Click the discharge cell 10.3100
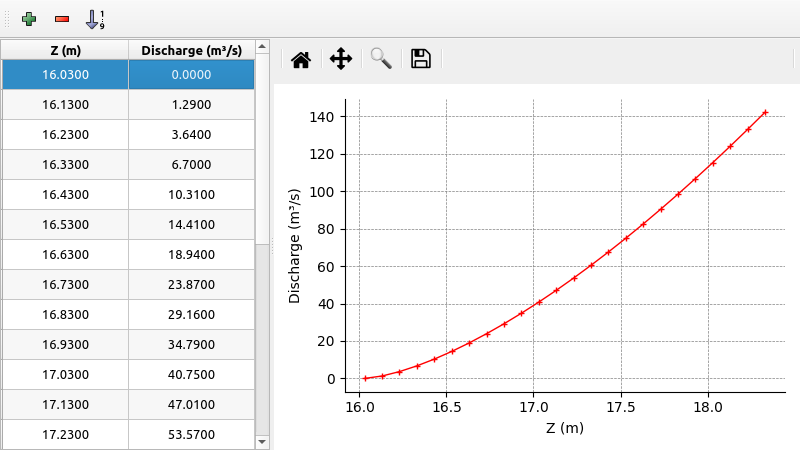 191,195
